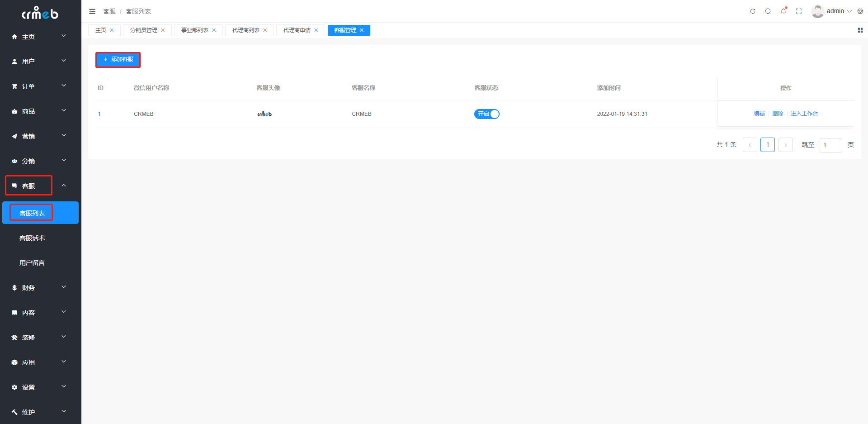Click the 订单 cart icon in sidebar

[14, 86]
